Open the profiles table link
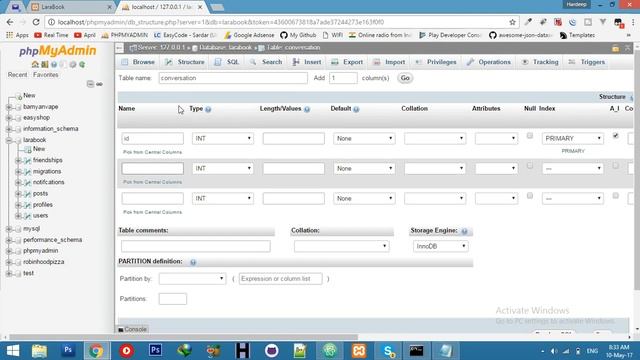The width and height of the screenshot is (640, 360). point(42,205)
